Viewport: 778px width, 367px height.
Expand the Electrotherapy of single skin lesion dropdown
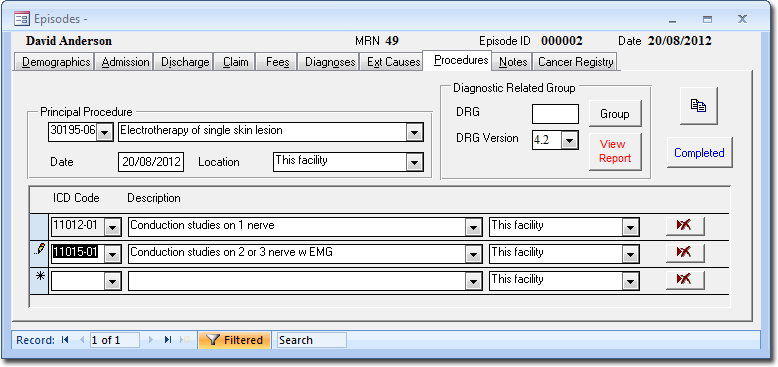point(414,132)
